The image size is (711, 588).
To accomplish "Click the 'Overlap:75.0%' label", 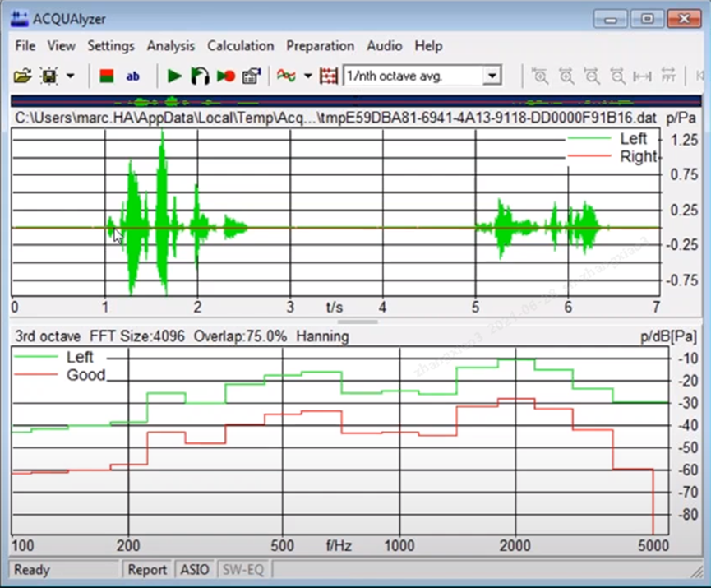I will (240, 336).
